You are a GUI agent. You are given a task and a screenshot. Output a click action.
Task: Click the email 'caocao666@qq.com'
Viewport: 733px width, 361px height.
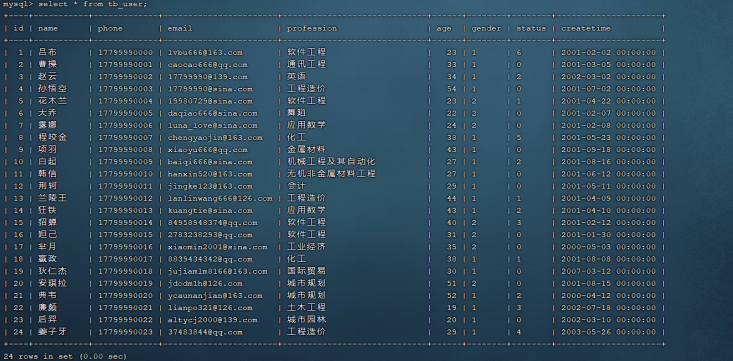(208, 65)
